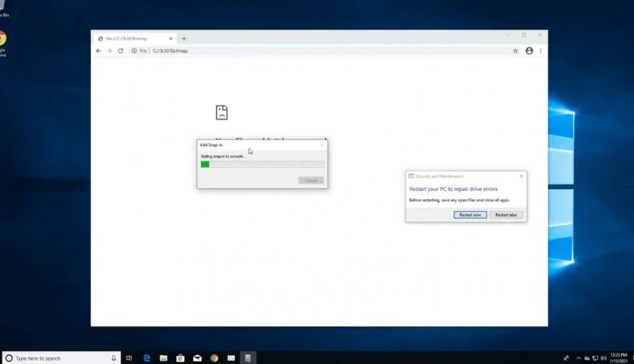Screen dimensions: 634x364
Task: Launch File Explorer from the taskbar
Action: pos(163,357)
